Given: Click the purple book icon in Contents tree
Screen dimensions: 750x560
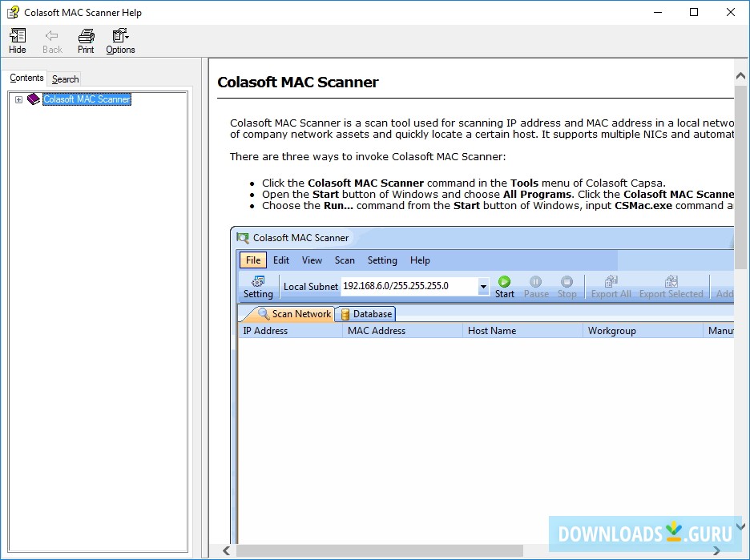Looking at the screenshot, I should point(34,99).
